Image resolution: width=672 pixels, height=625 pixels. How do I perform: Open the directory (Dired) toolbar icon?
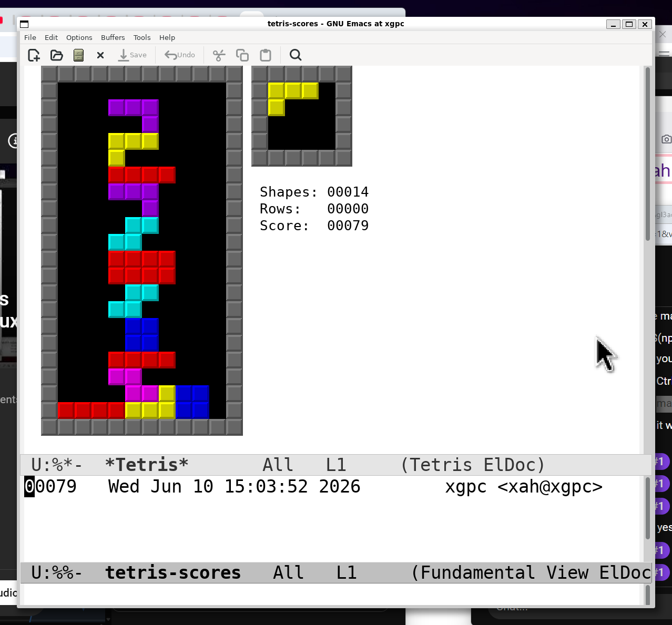(x=78, y=55)
